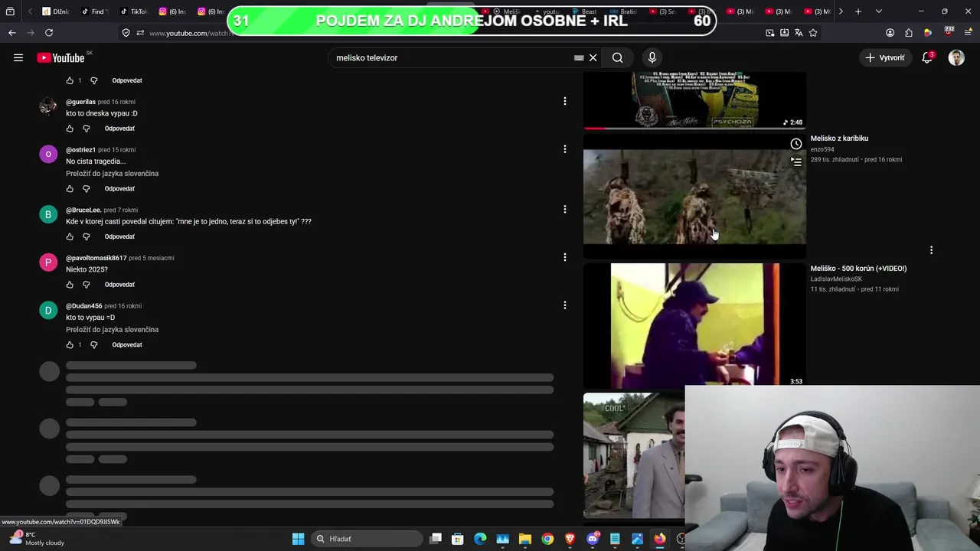This screenshot has width=980, height=551.
Task: Dislike the comment by @guerilas
Action: (x=87, y=129)
